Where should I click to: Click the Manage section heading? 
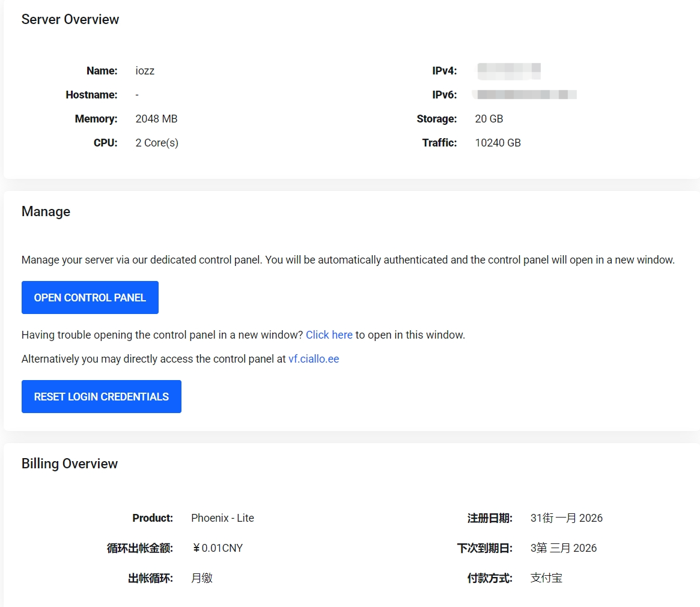point(46,211)
